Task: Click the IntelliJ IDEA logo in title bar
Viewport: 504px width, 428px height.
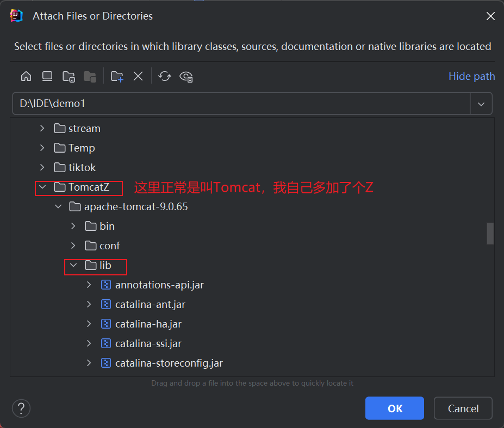Action: coord(16,16)
